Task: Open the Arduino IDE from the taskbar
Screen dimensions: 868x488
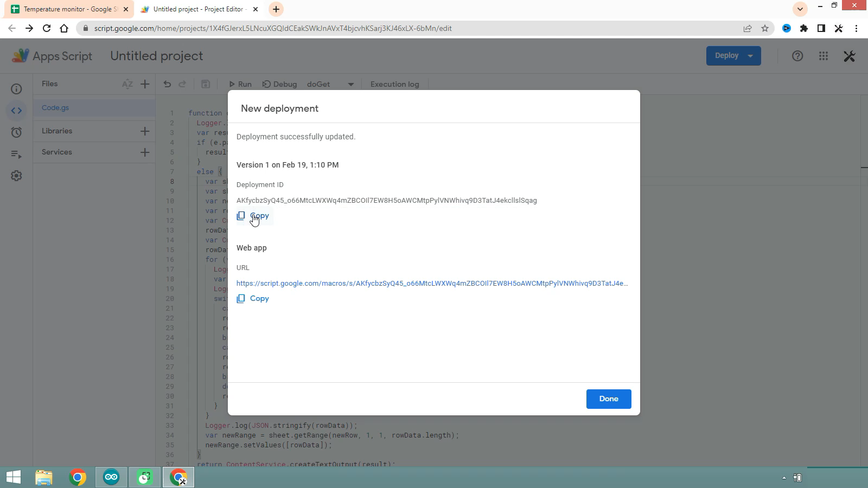Action: click(111, 477)
